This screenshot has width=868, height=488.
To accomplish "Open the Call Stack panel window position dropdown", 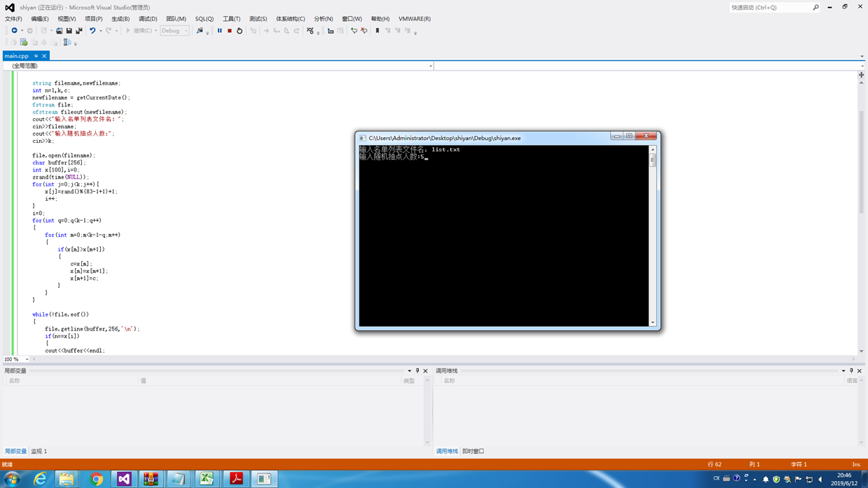I will [x=843, y=371].
